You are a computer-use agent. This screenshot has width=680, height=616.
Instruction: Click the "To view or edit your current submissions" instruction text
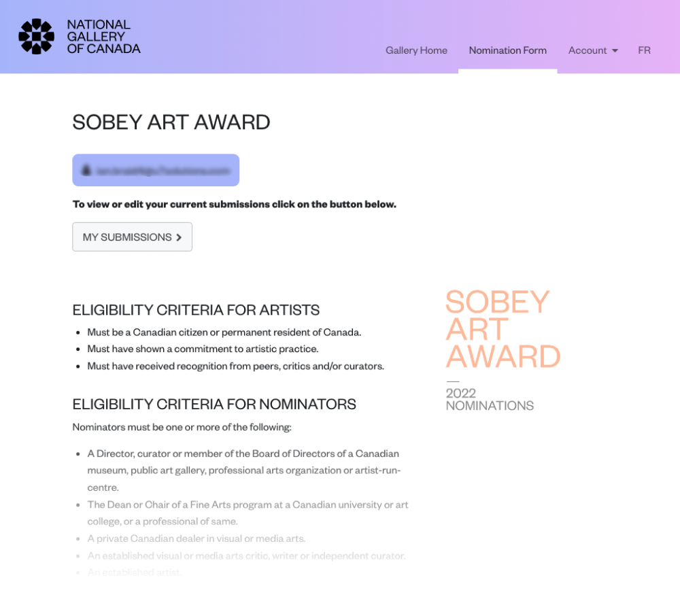click(234, 204)
